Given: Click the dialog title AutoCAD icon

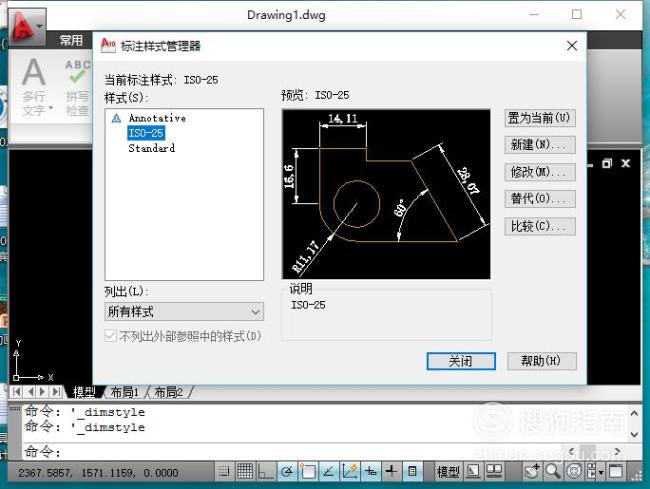Looking at the screenshot, I should click(108, 45).
